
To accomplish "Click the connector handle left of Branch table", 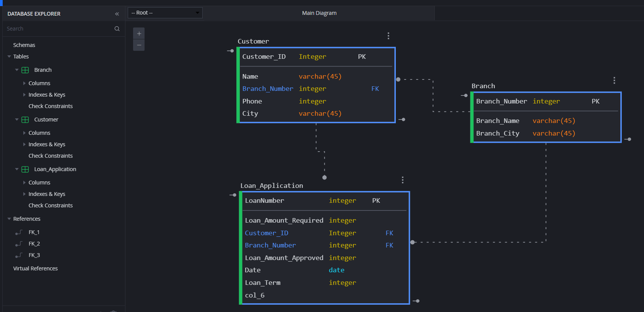I will click(x=464, y=95).
